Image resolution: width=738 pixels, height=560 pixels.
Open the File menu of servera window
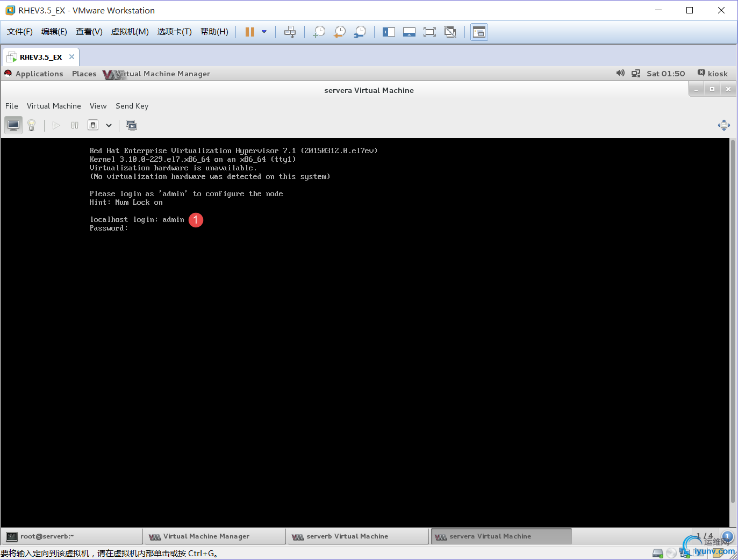pos(12,106)
